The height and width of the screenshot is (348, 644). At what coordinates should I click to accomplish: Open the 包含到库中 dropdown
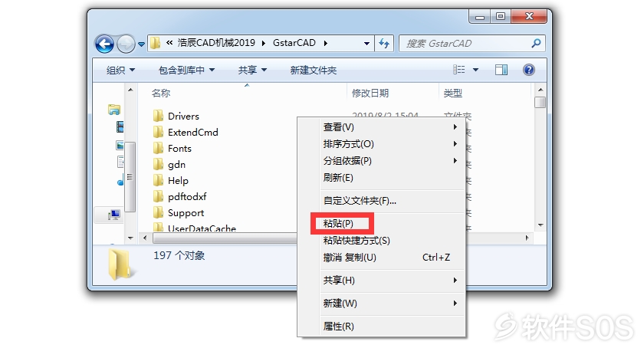[x=187, y=71]
